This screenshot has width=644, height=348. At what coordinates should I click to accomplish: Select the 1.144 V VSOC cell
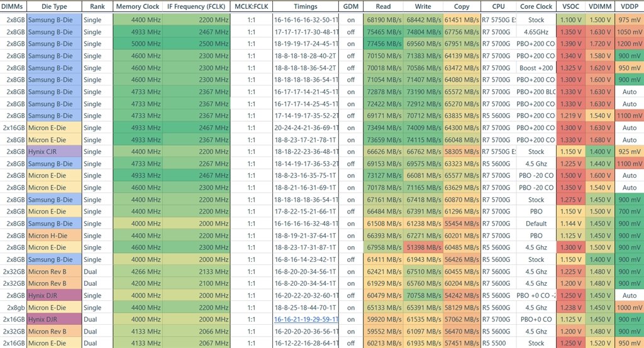coord(571,224)
